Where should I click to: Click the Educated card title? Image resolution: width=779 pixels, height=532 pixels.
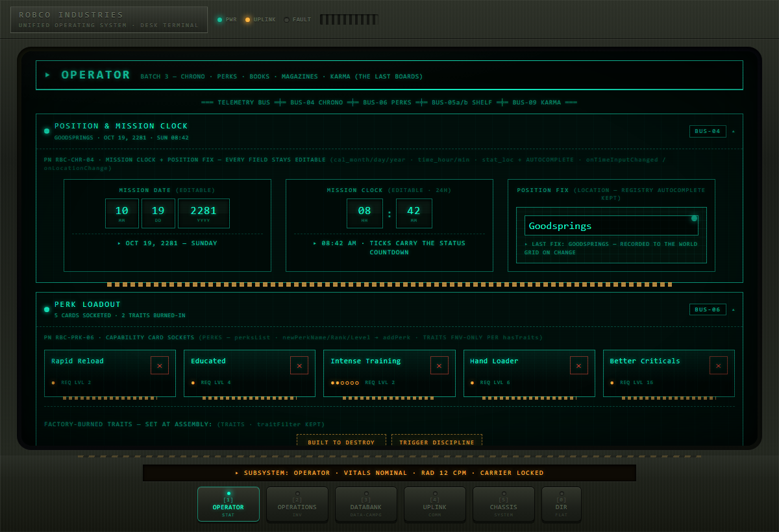(x=208, y=361)
